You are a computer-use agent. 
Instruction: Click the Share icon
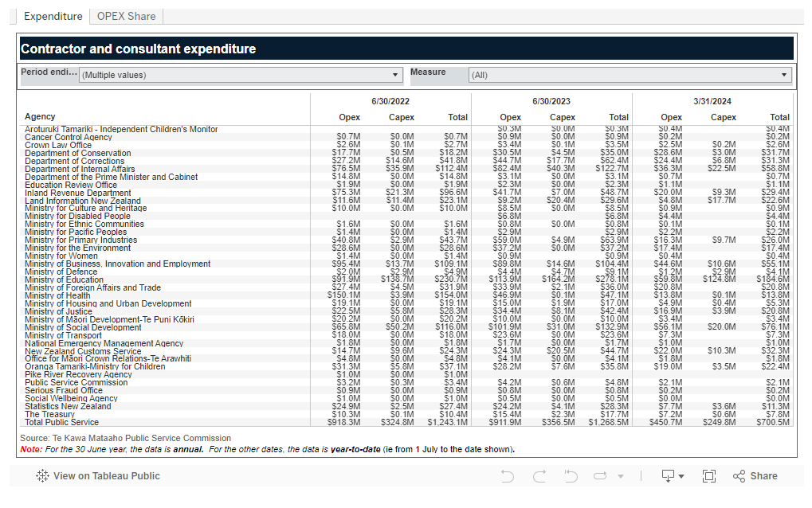point(739,476)
